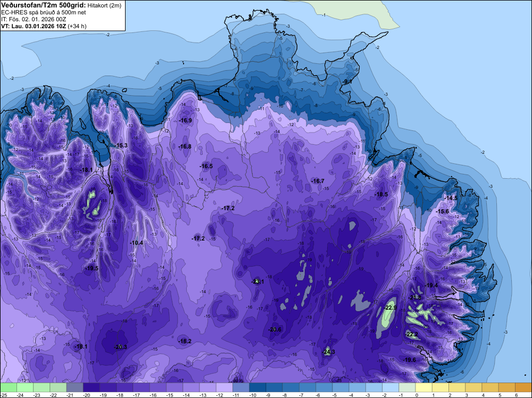Click the -14.5 temperature label
The image size is (532, 398).
pos(451,198)
